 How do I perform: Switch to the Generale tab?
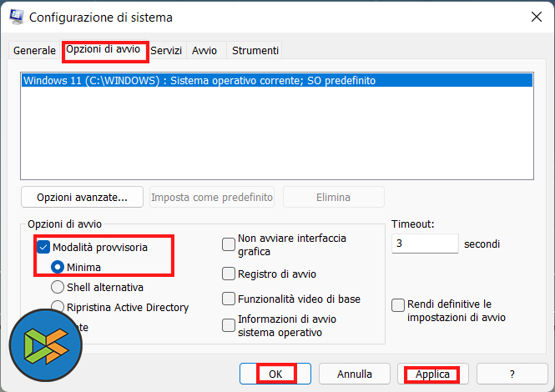pos(34,51)
